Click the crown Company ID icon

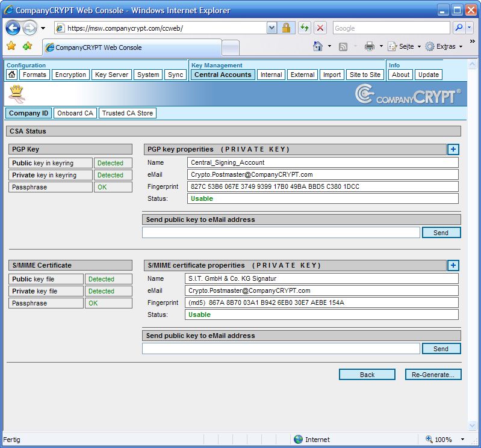pyautogui.click(x=17, y=94)
